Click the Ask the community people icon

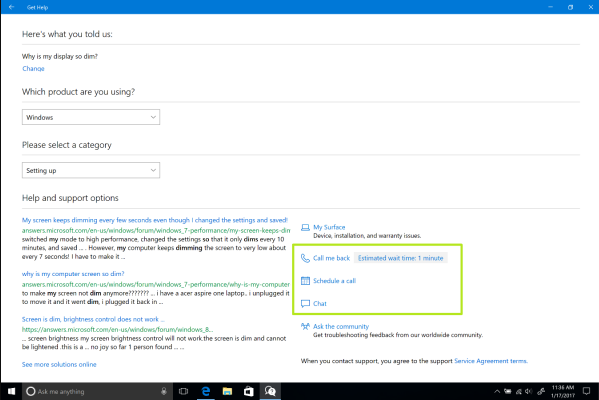[x=305, y=326]
